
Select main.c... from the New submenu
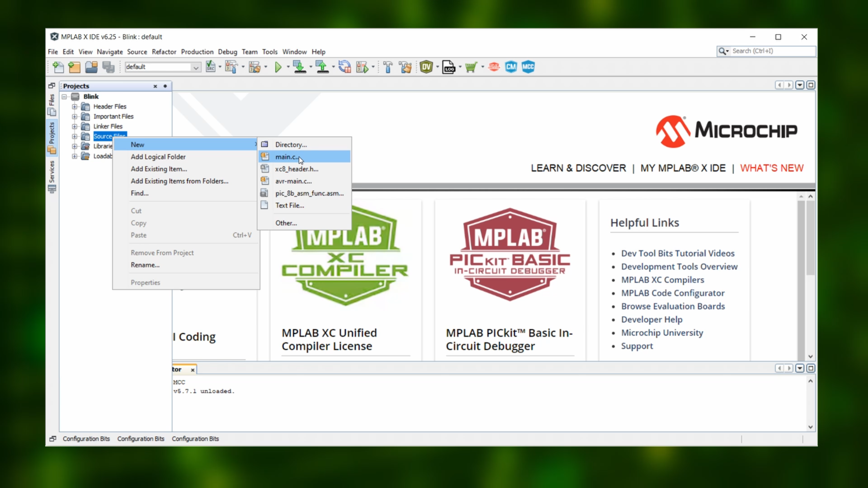[287, 157]
